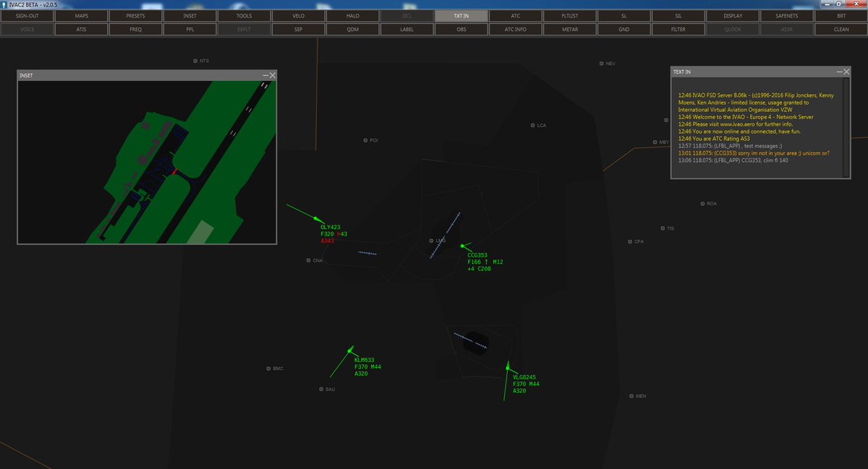Click the CCG353 clim fl 140 message
The height and width of the screenshot is (469, 868).
[x=734, y=160]
